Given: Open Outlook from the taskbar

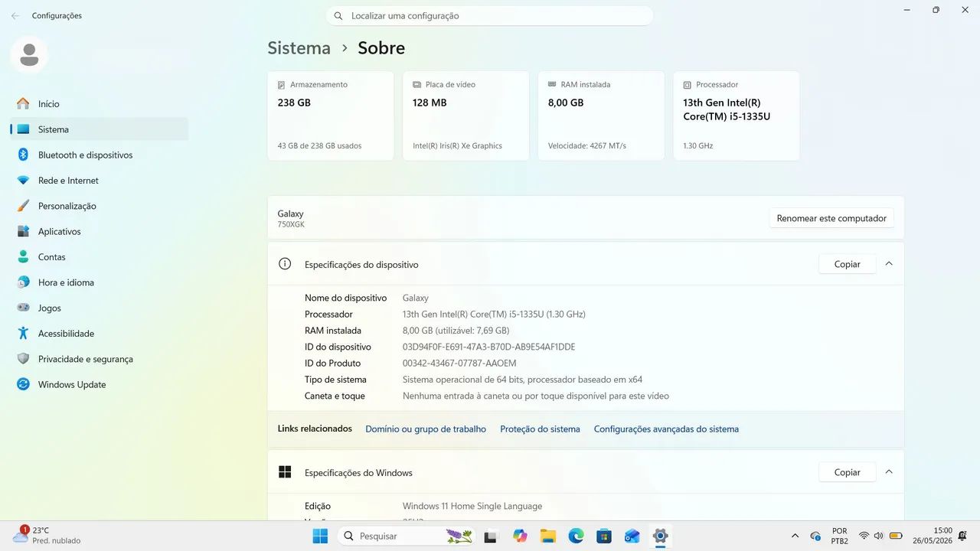Looking at the screenshot, I should pos(632,536).
